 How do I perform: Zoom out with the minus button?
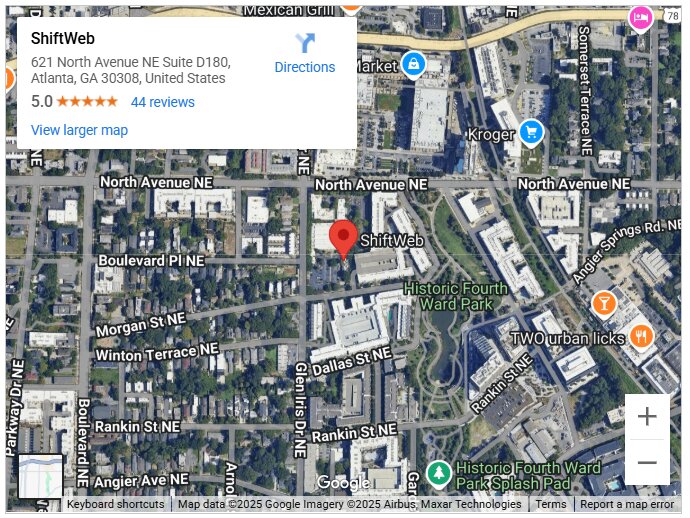[x=647, y=462]
